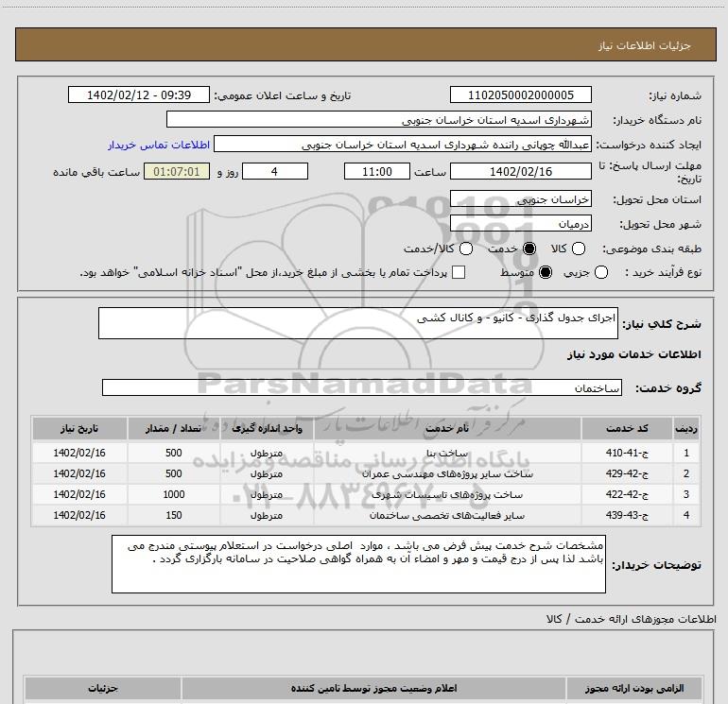Select service code ج-42-429 cell
This screenshot has height=704, width=728.
(627, 473)
